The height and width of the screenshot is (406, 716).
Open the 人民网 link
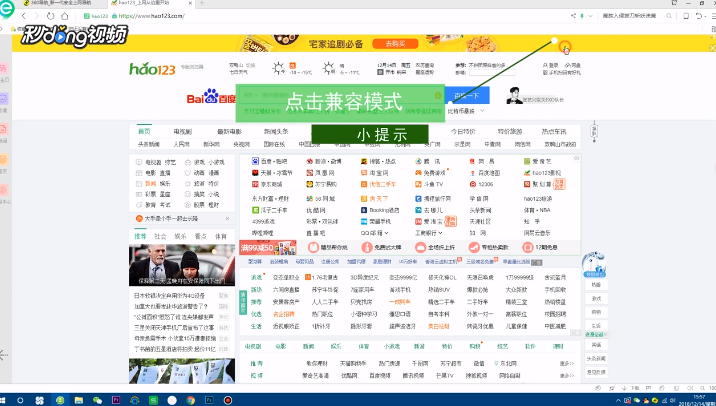[x=181, y=144]
